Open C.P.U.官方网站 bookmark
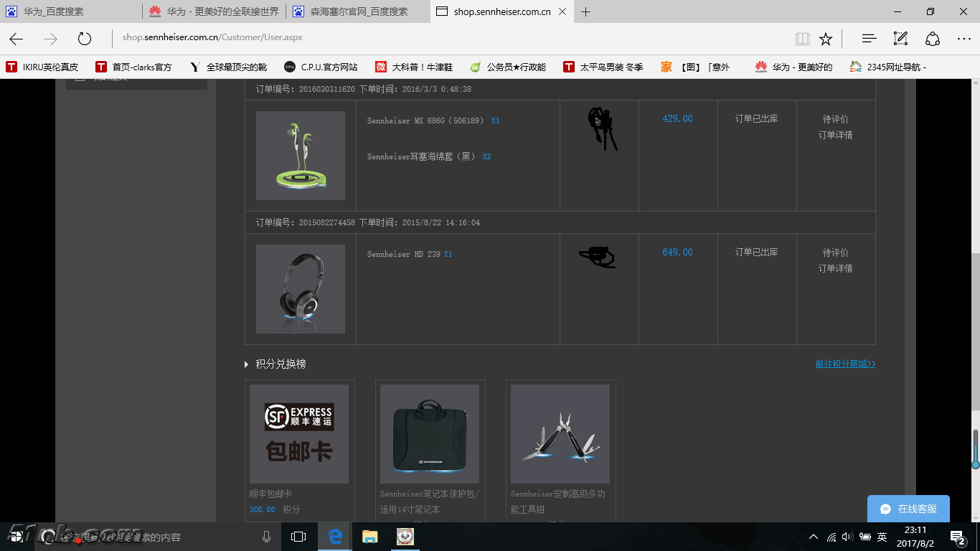The height and width of the screenshot is (551, 980). tap(321, 67)
